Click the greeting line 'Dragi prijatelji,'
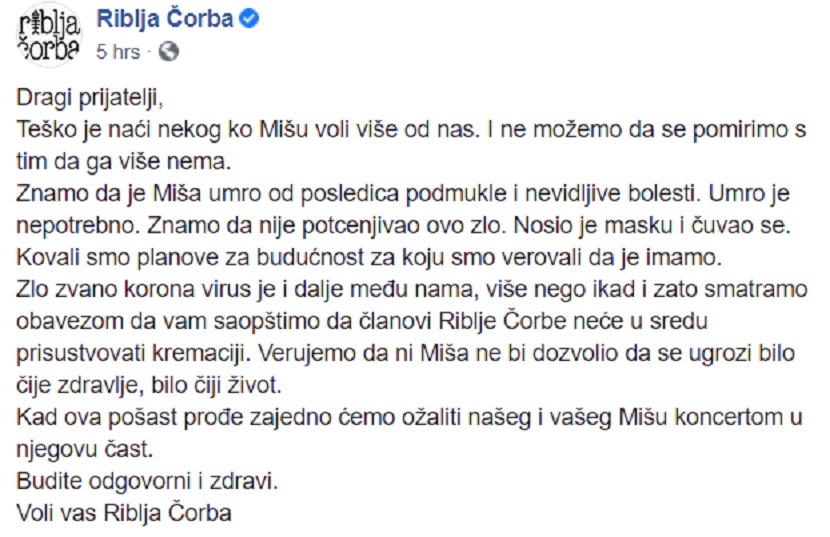This screenshot has width=830, height=537. (90, 99)
